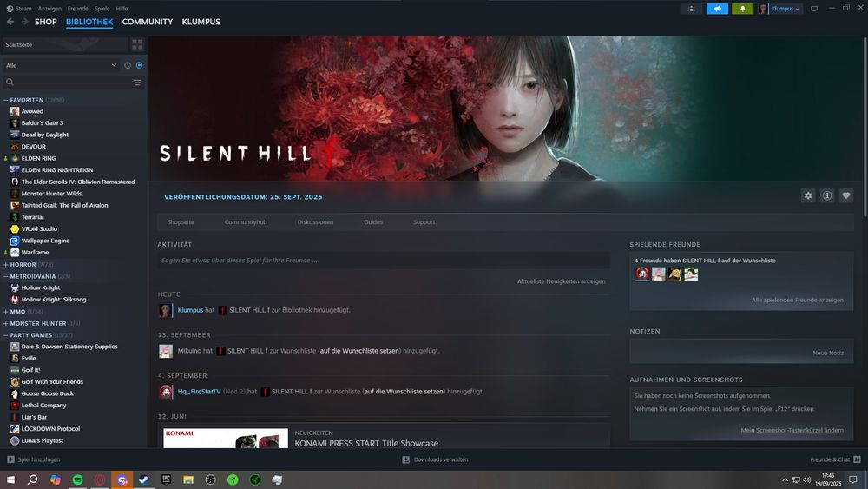Toggle the ready-to-play filter icon
This screenshot has height=489, width=868.
(x=140, y=65)
